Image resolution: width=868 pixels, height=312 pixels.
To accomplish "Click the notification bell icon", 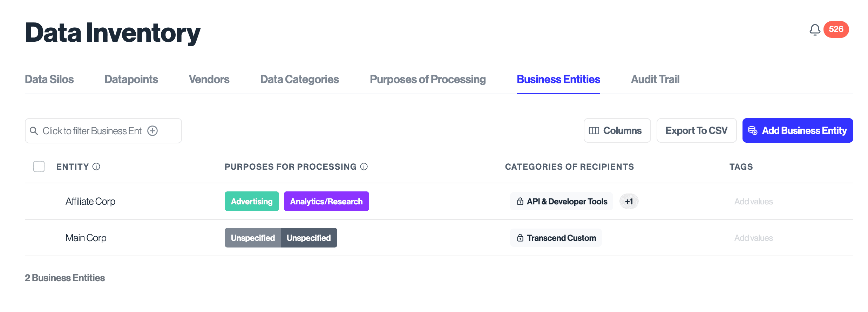I will tap(815, 30).
